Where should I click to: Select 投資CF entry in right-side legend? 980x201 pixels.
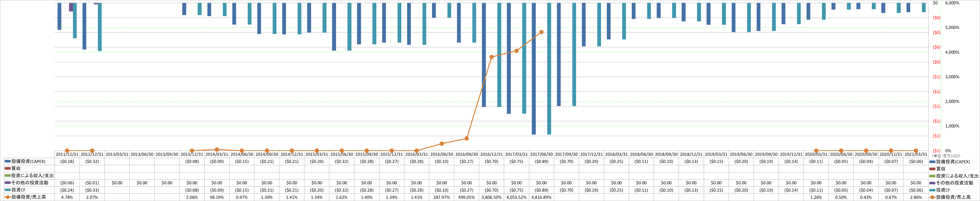[943, 190]
